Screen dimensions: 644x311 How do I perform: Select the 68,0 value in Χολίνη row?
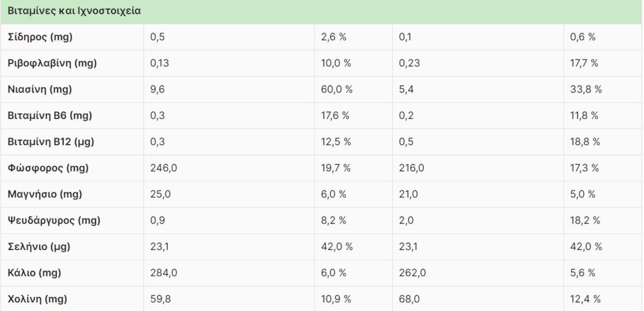coord(409,299)
